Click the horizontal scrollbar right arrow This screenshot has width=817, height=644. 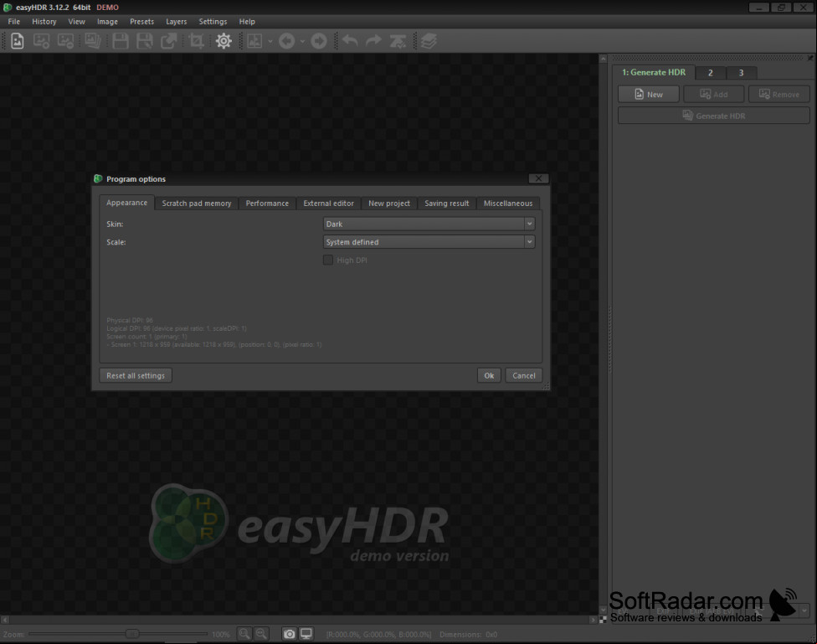(x=593, y=620)
